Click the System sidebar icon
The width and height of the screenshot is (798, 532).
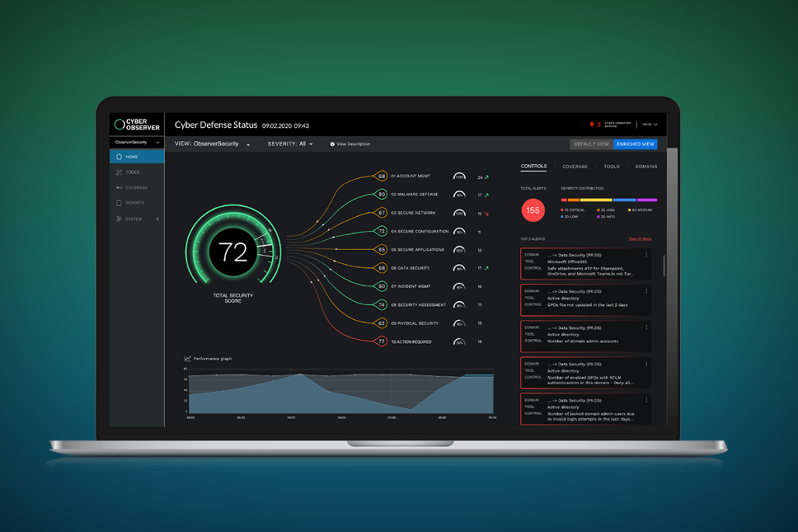click(119, 219)
